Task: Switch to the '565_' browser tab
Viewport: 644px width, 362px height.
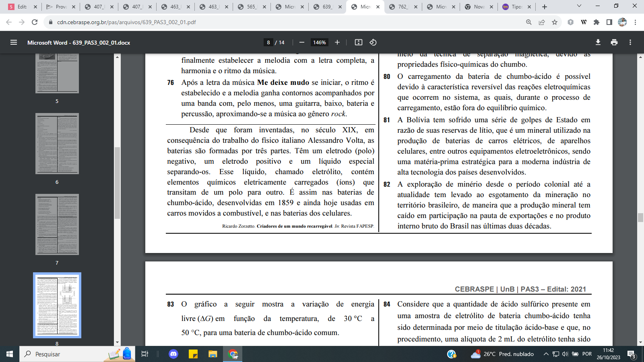Action: 252,7
